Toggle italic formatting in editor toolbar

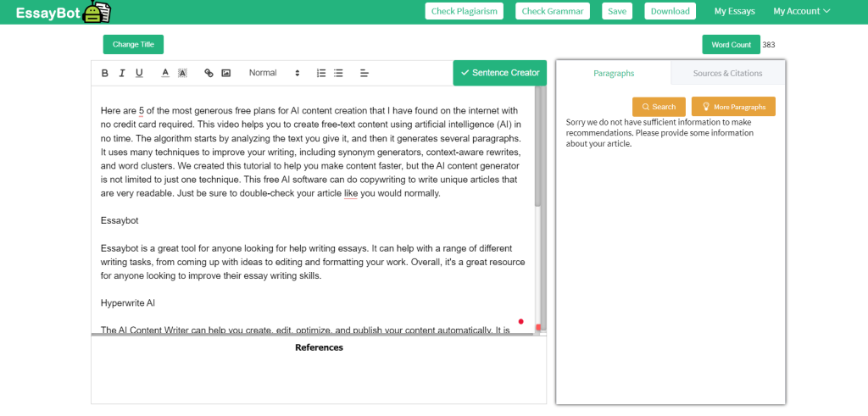[x=122, y=73]
